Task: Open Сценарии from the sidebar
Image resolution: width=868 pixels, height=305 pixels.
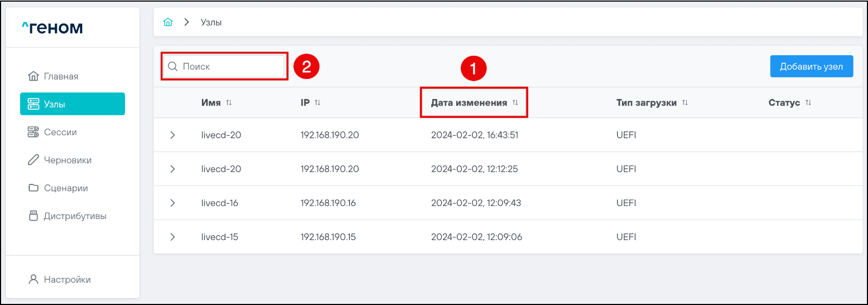Action: 65,188
